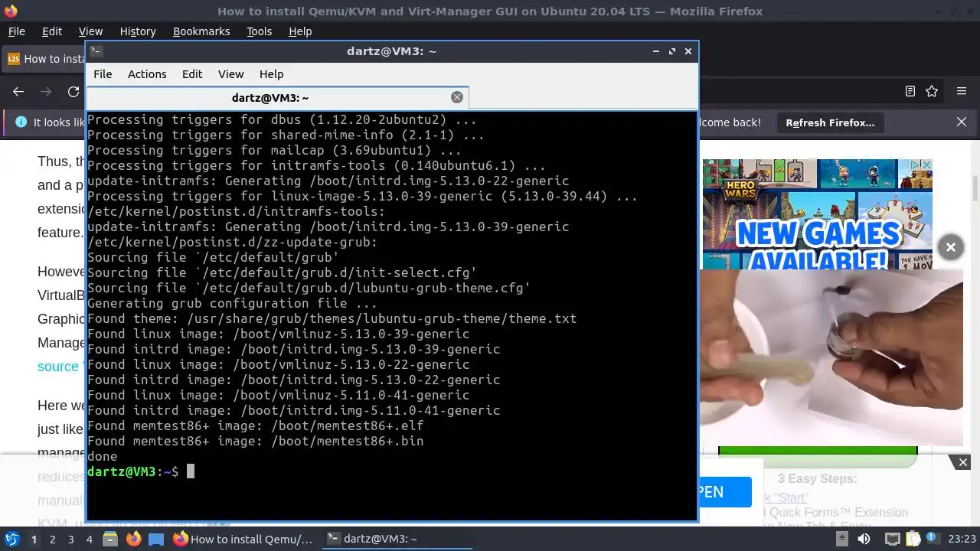Click the terminal prompt line dartz@VM3:~$

(133, 471)
